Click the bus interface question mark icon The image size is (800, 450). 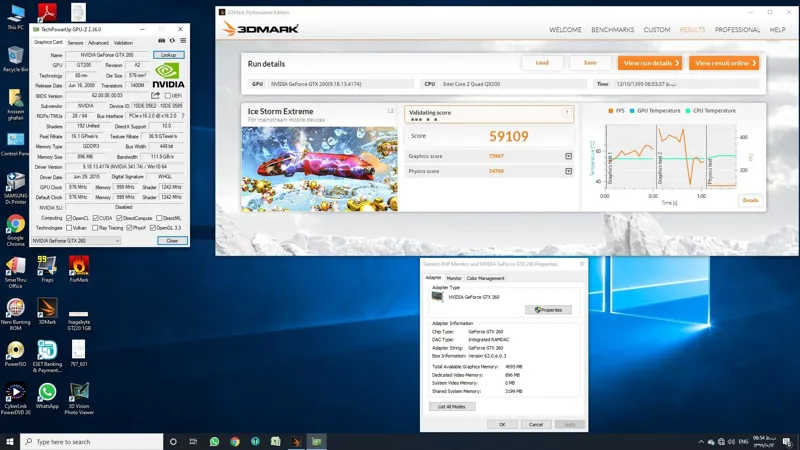(x=182, y=116)
